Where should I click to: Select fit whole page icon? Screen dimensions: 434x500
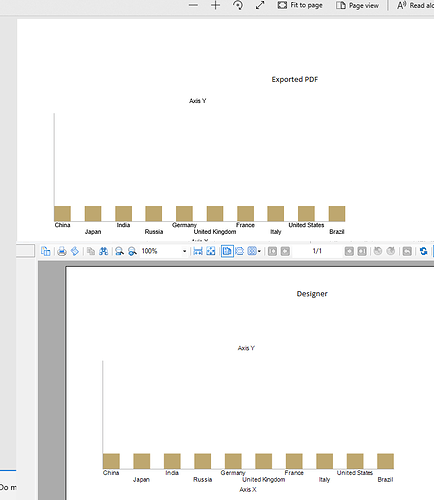click(x=211, y=251)
